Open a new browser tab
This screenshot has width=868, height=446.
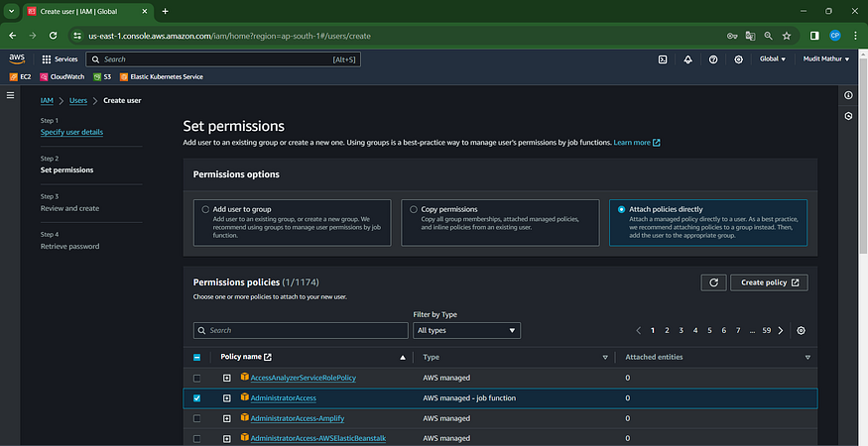(x=165, y=11)
